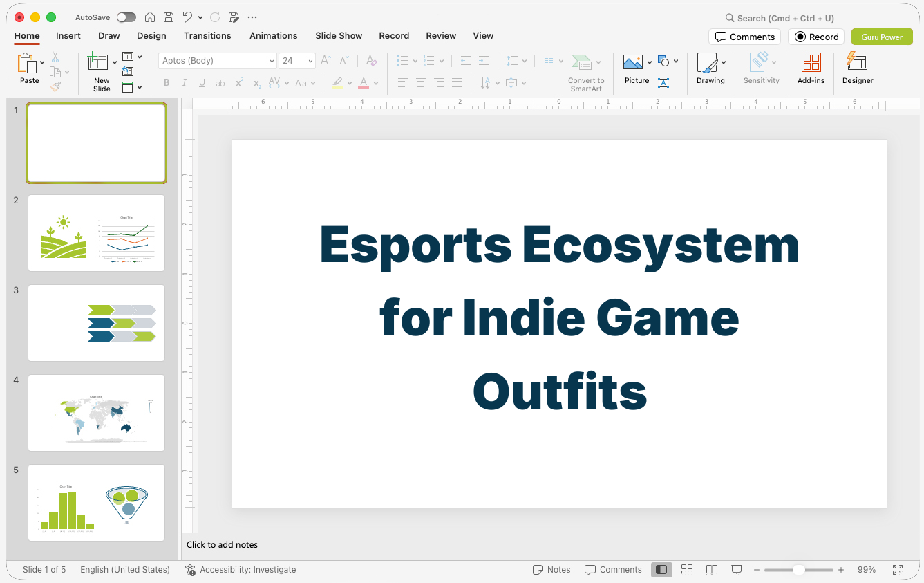Open the Bullets dropdown arrow
924x583 pixels.
[x=415, y=61]
